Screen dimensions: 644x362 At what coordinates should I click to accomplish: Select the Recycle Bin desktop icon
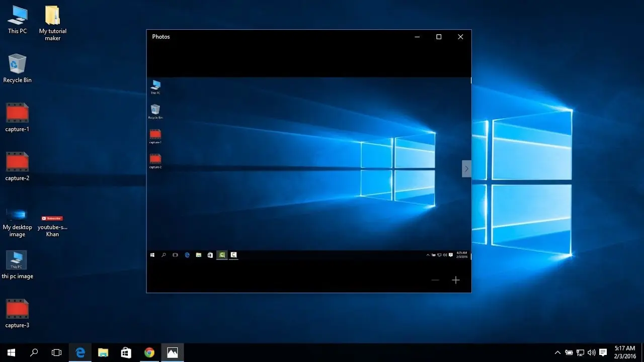click(17, 68)
